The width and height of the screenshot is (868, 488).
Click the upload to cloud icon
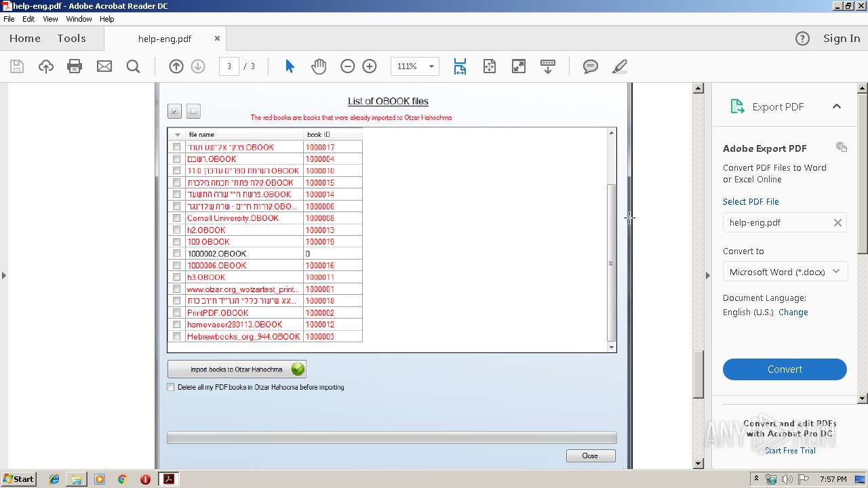pos(45,66)
